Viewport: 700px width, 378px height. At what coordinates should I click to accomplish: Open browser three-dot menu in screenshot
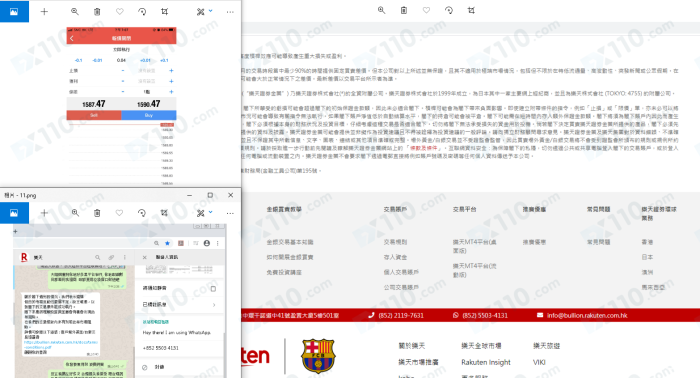click(217, 243)
